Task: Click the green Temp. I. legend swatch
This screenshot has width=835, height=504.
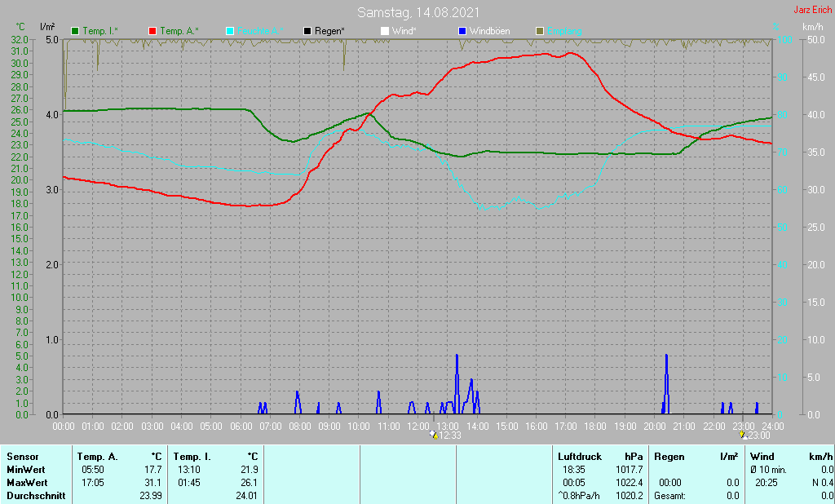Action: point(75,32)
